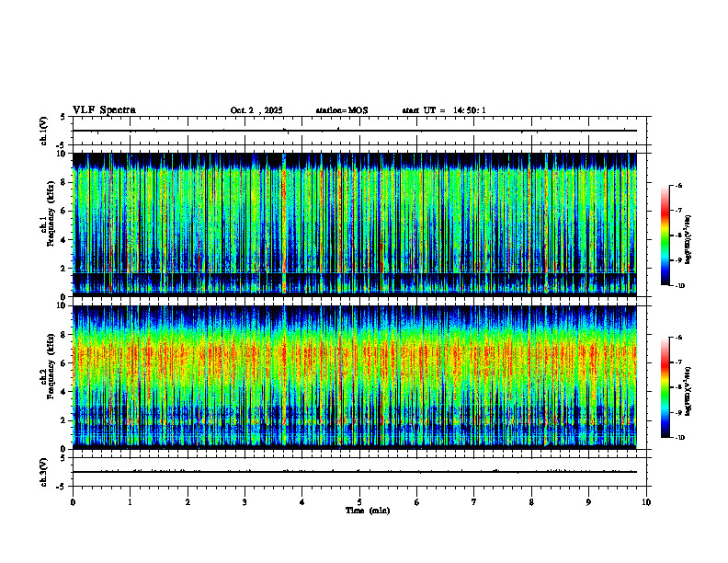Click the "-8" label on ch.1 color bar
Viewport: 728px width, 563px height.
click(x=678, y=236)
